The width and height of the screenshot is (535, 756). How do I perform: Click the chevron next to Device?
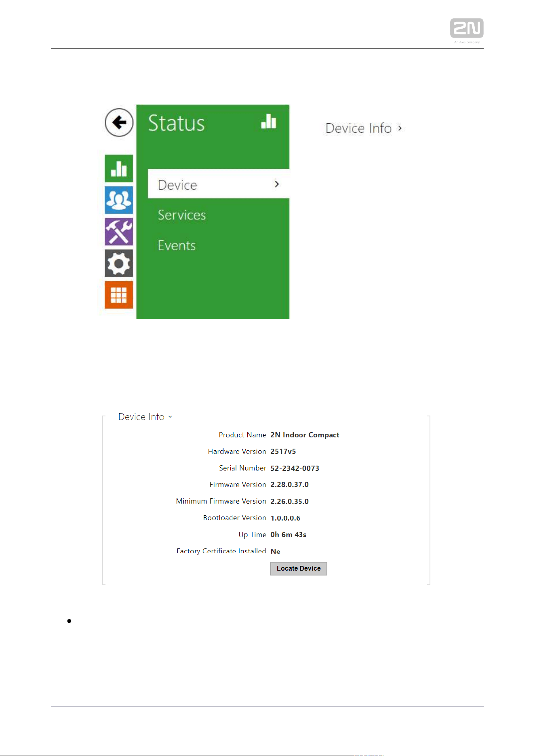pos(277,184)
